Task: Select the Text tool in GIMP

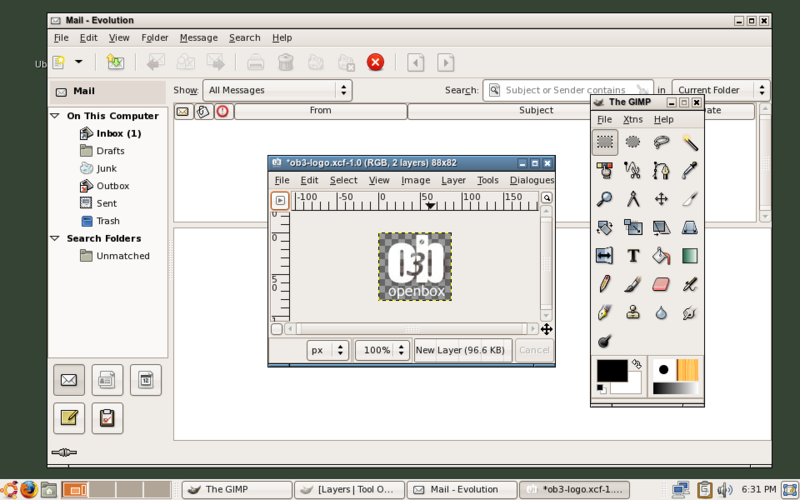Action: [x=633, y=256]
